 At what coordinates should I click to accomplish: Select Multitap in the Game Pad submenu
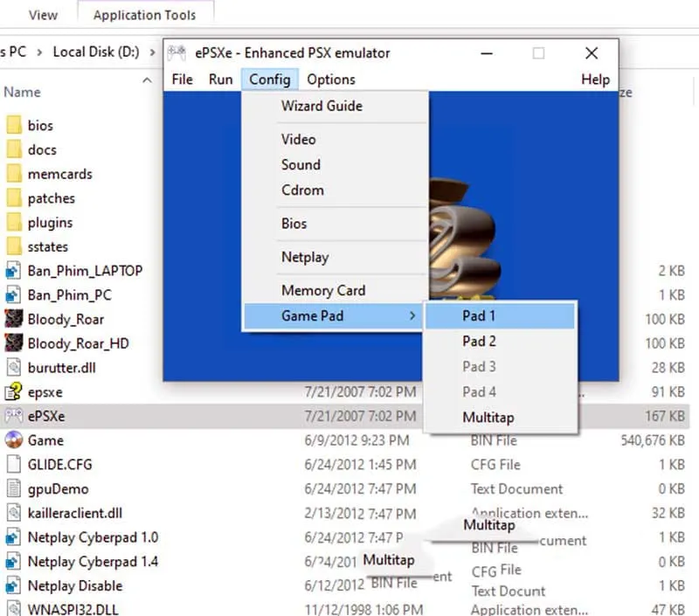(500, 418)
